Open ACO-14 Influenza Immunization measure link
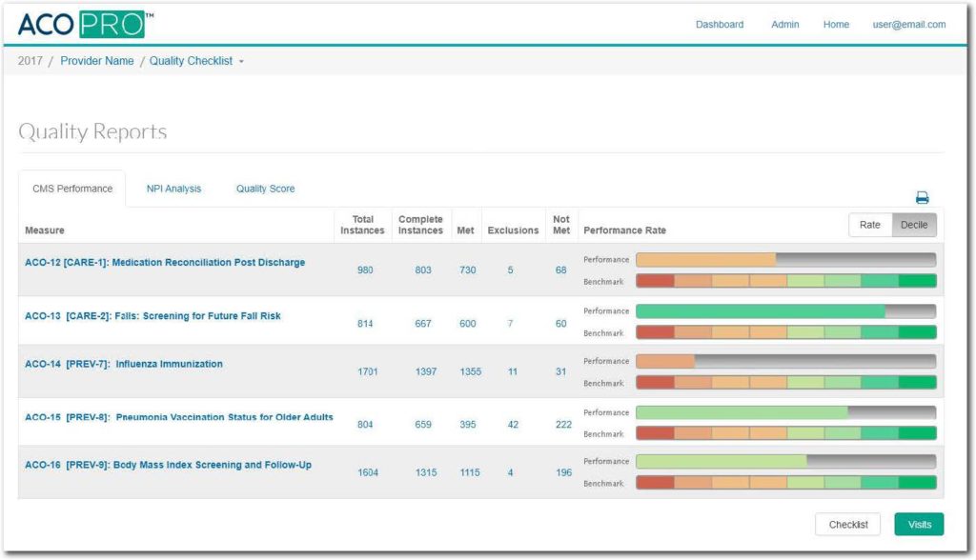This screenshot has height=560, width=976. 124,364
